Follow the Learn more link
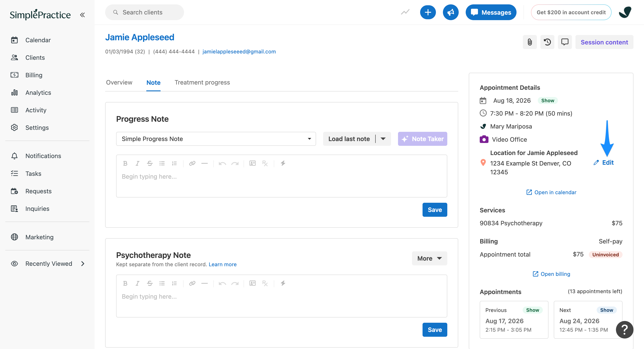The image size is (644, 349). pyautogui.click(x=223, y=264)
